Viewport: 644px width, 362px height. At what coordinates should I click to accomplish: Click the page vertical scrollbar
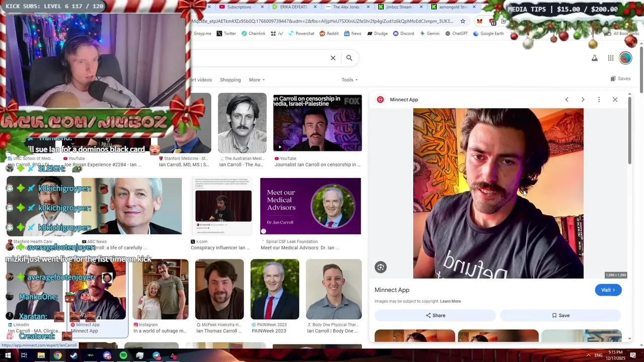(641, 70)
